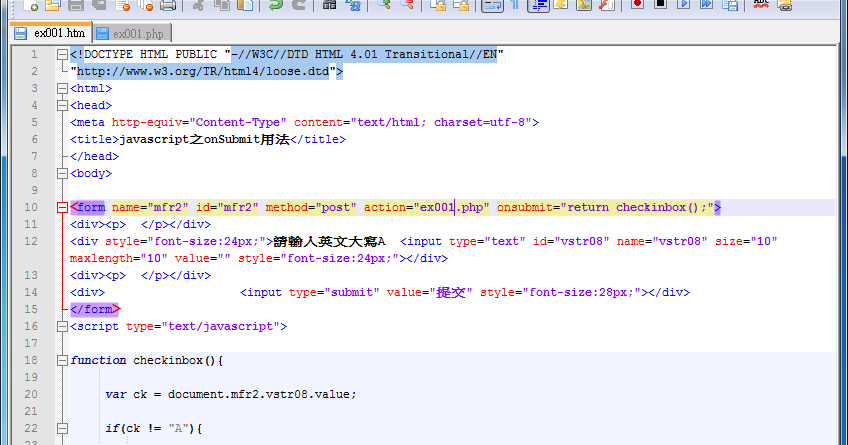848x445 pixels.
Task: Enable synchronized vertical scrolling
Action: (437, 5)
